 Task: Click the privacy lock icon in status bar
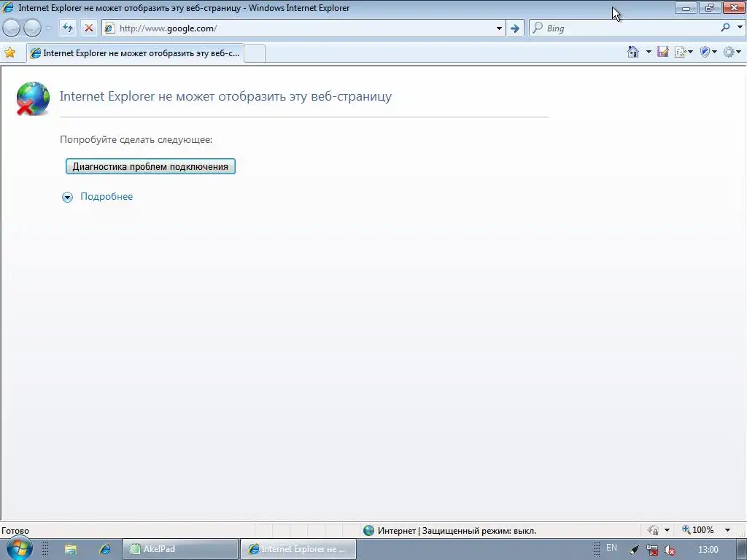653,530
